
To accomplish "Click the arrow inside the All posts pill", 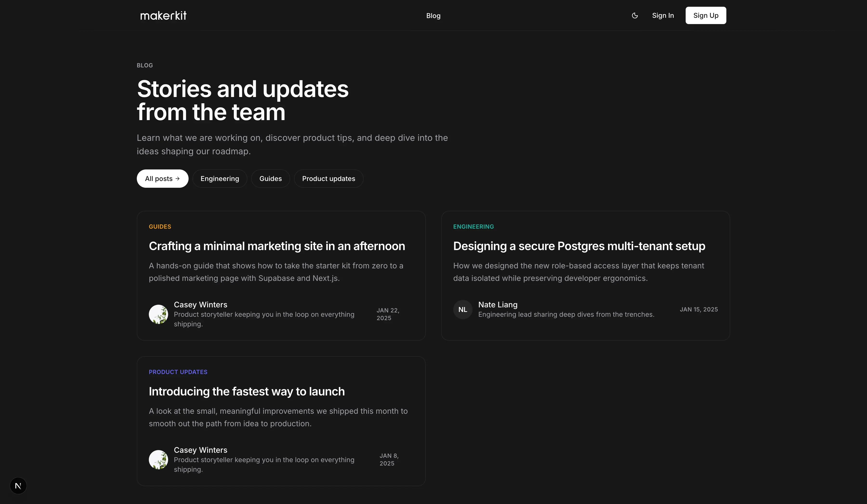I will pyautogui.click(x=177, y=178).
